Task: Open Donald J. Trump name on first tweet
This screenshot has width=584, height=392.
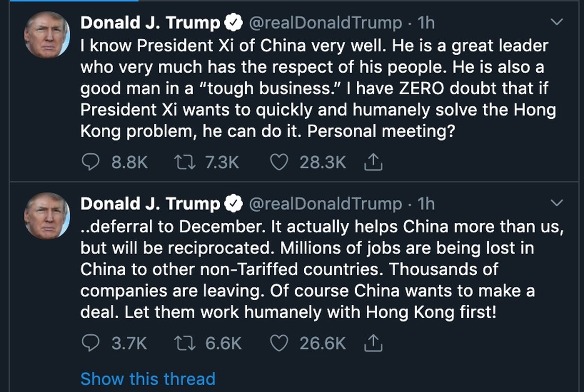Action: coord(150,23)
